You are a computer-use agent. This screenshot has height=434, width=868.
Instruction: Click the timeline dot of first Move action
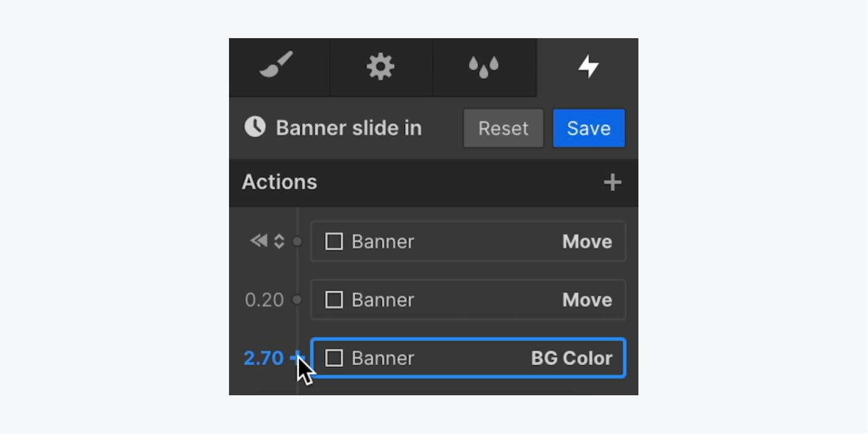coord(297,242)
